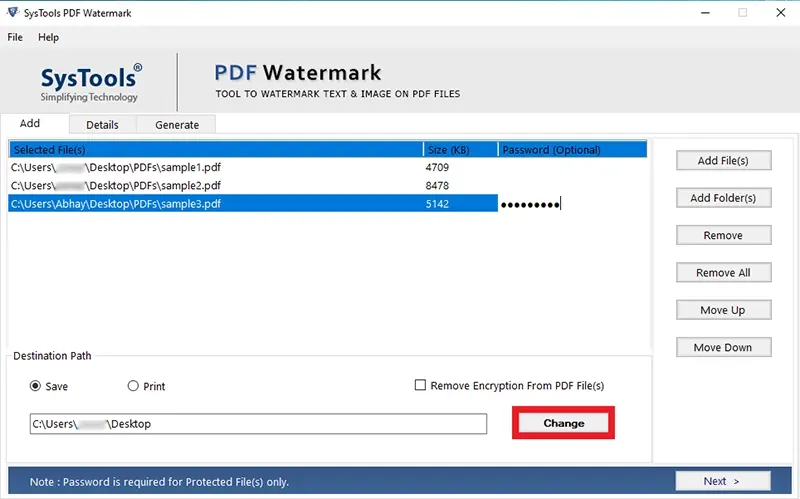Click the password field for sample3.pdf
Screen dimensions: 800x499
coord(572,204)
